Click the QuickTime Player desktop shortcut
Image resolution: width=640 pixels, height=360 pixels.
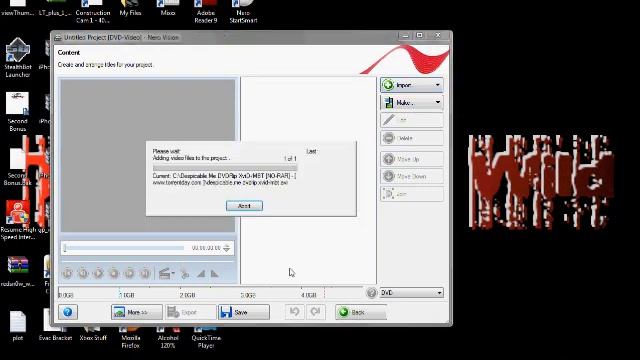pyautogui.click(x=206, y=337)
